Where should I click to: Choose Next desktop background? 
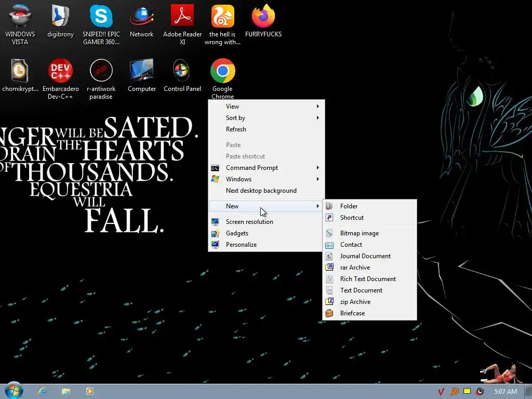click(267, 191)
